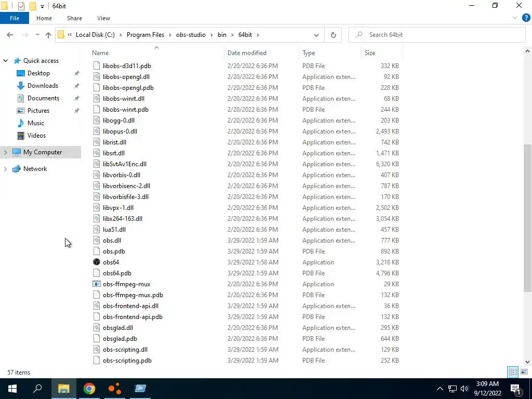The width and height of the screenshot is (532, 399).
Task: Open the File menu
Action: (x=15, y=18)
